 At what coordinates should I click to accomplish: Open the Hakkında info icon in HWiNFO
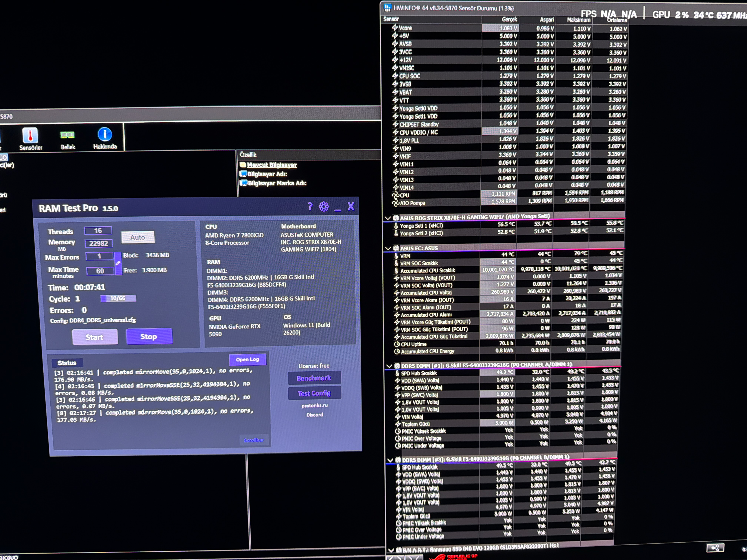(x=105, y=134)
